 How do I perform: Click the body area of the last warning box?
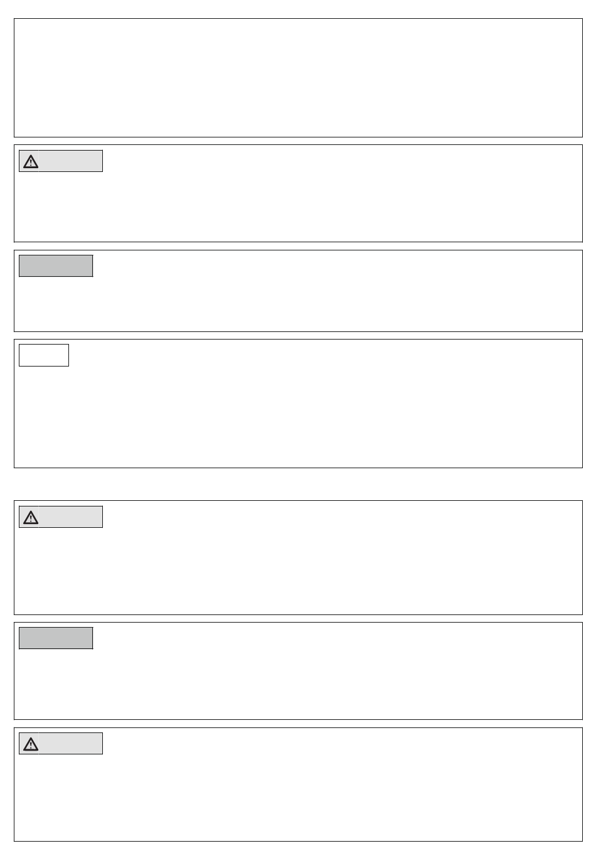298,796
